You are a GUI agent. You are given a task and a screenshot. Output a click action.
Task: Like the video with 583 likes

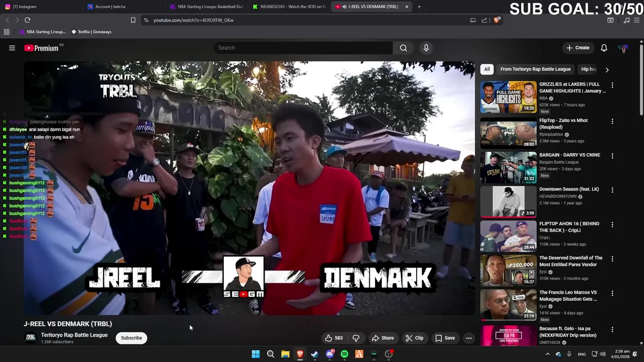pyautogui.click(x=334, y=338)
